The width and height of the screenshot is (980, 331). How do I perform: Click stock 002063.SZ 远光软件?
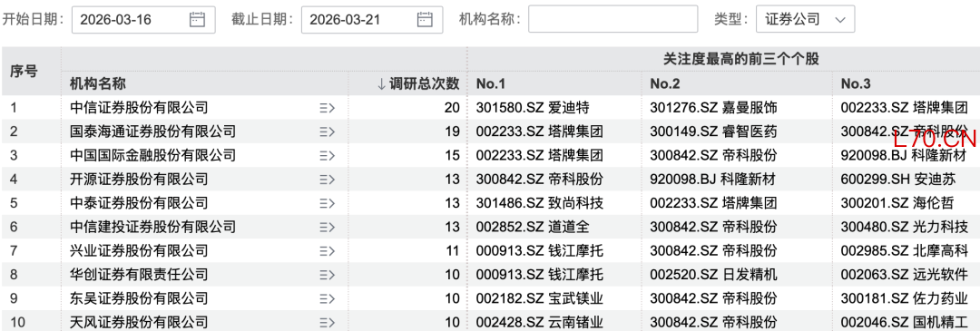click(x=905, y=276)
